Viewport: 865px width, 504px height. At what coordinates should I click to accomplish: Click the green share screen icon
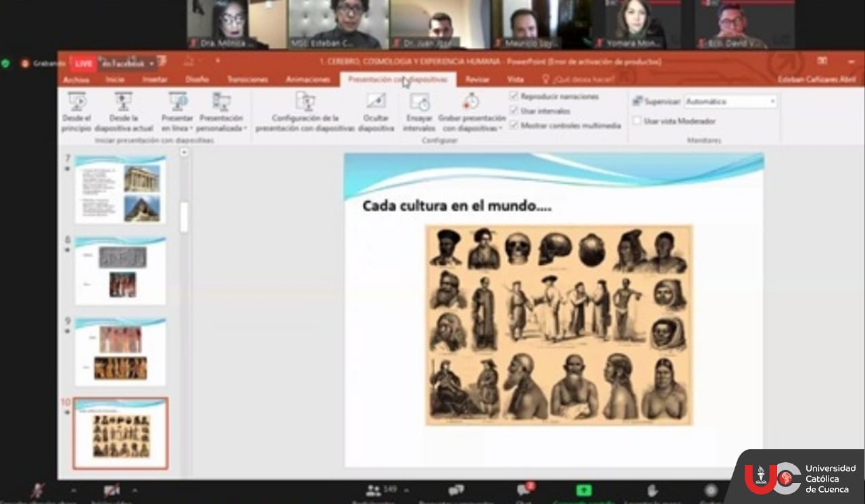tap(583, 490)
